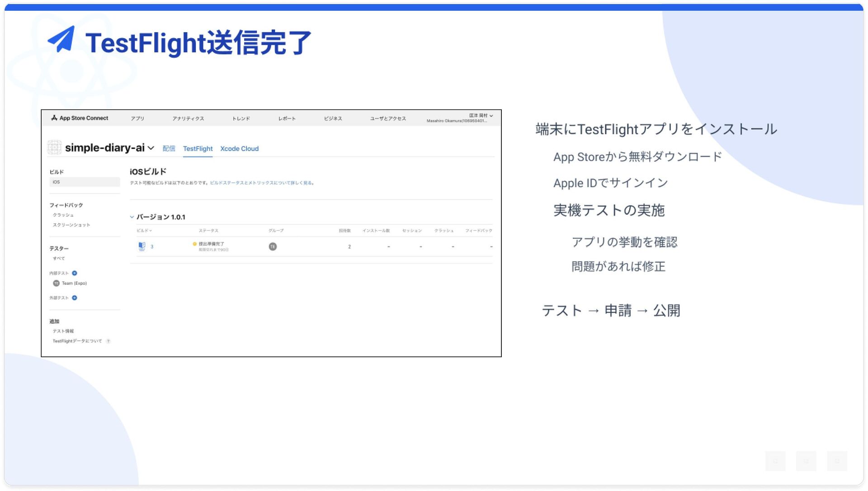Image resolution: width=868 pixels, height=491 pixels.
Task: Click the Team (Expo) group avatar
Action: [56, 283]
